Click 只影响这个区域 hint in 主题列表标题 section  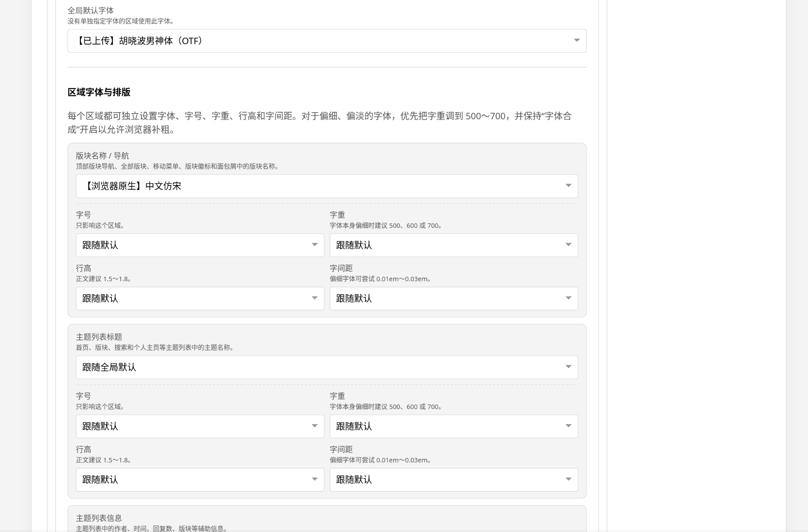tap(100, 406)
